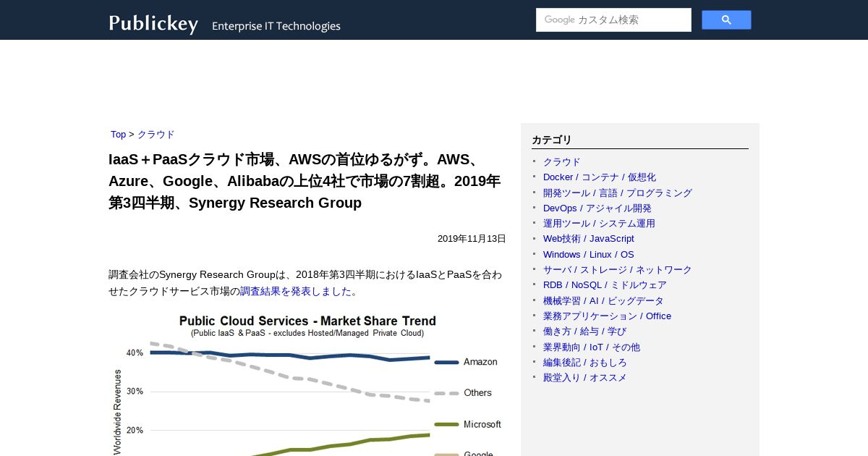Select 業界動向 / IoT / その他 category

(592, 347)
